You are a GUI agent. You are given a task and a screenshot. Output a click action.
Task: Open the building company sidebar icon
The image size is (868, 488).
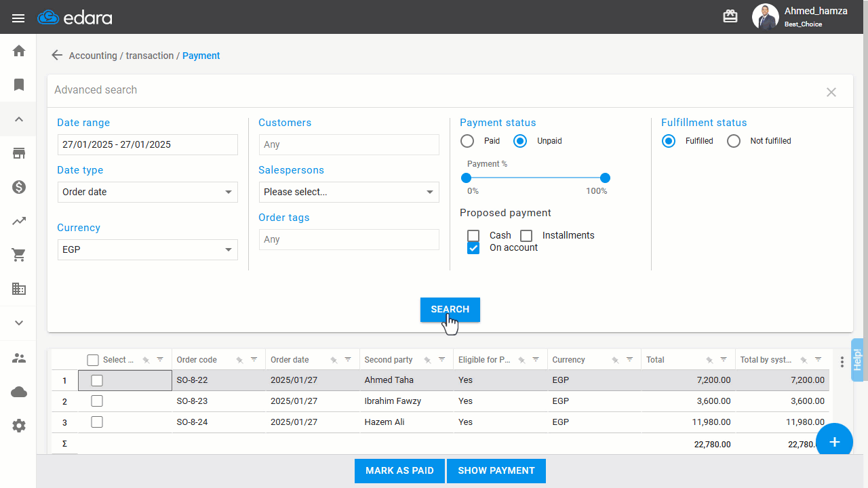tap(19, 289)
